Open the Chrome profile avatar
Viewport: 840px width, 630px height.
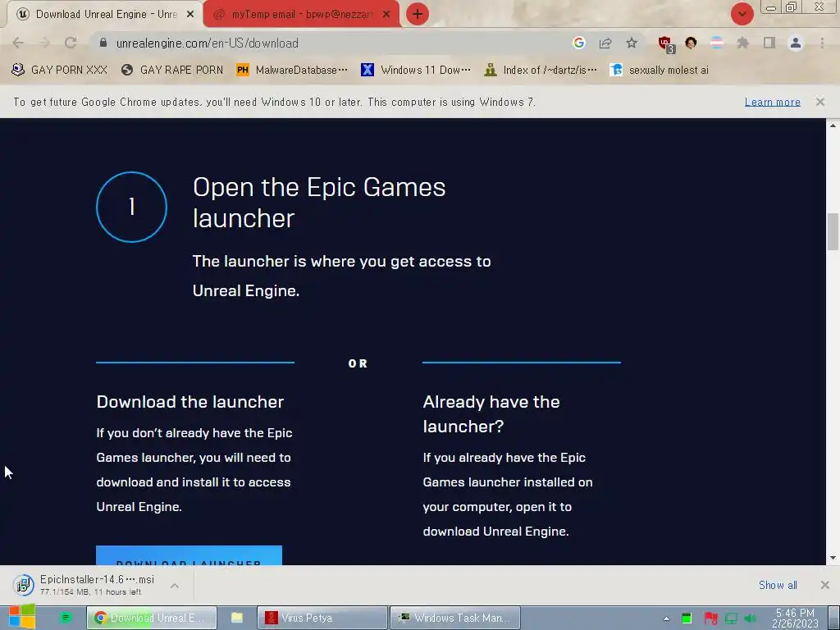pyautogui.click(x=796, y=43)
